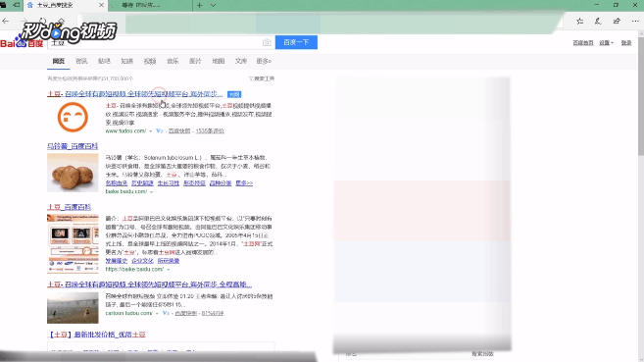Click the blue 官网 badge

coord(234,94)
